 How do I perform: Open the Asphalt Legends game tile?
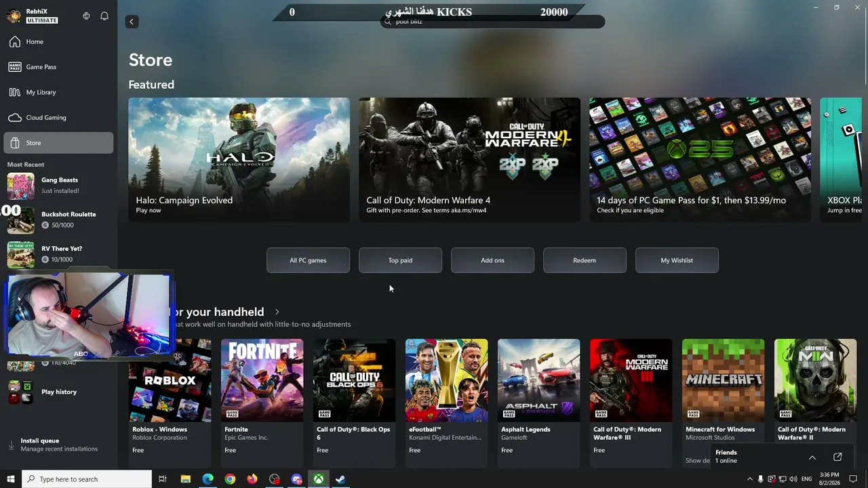coord(538,403)
